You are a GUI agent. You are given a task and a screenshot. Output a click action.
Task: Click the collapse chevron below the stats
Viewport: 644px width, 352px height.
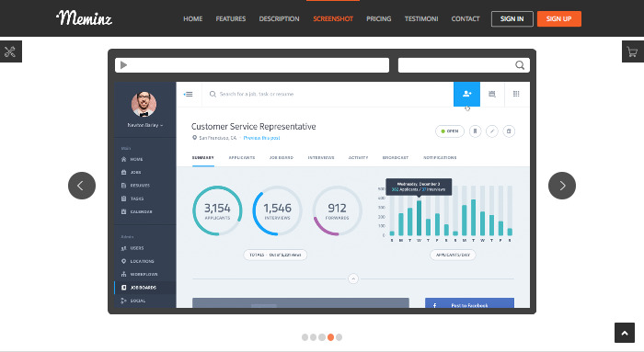click(x=353, y=279)
